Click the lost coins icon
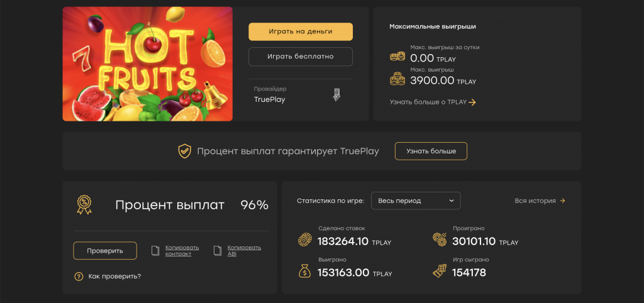644x303 pixels. click(440, 240)
